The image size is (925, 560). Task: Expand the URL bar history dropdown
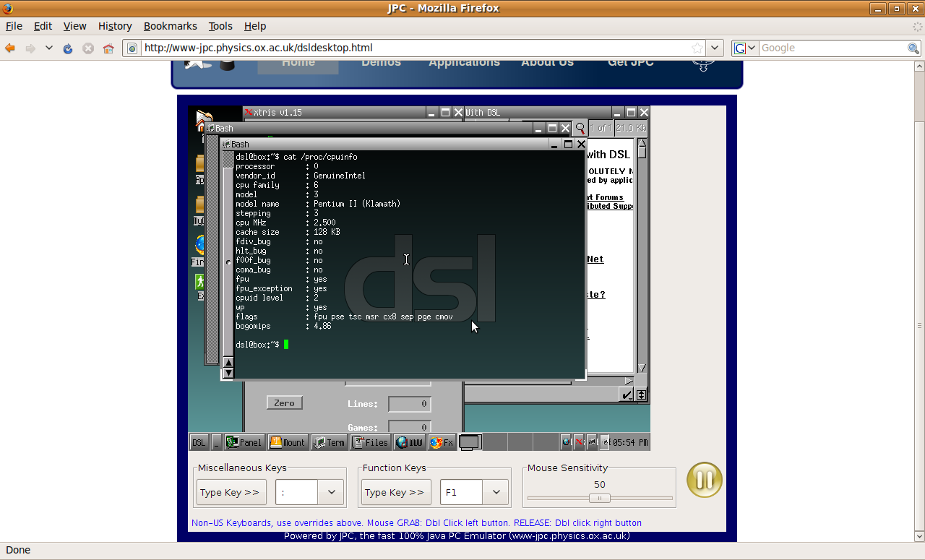point(715,48)
